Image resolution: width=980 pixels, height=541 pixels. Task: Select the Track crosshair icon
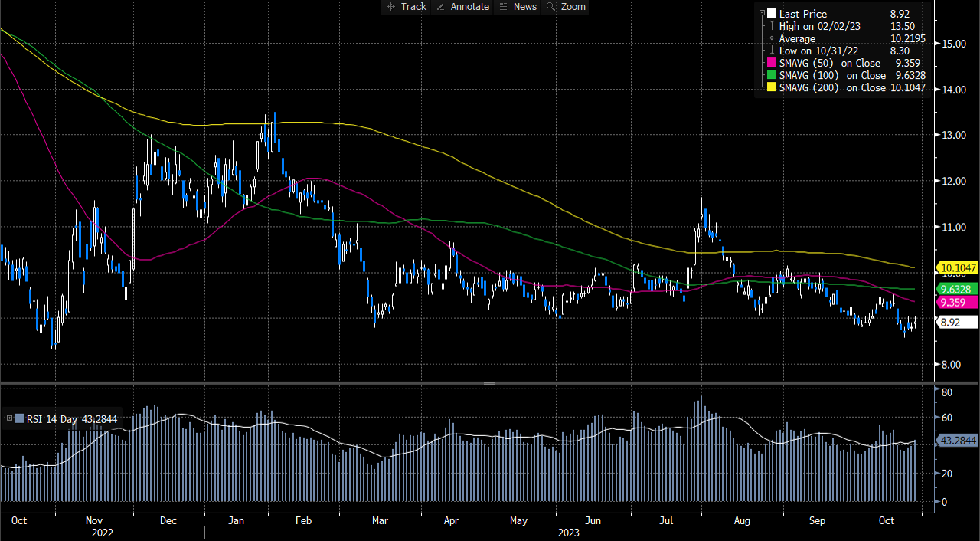[x=390, y=7]
